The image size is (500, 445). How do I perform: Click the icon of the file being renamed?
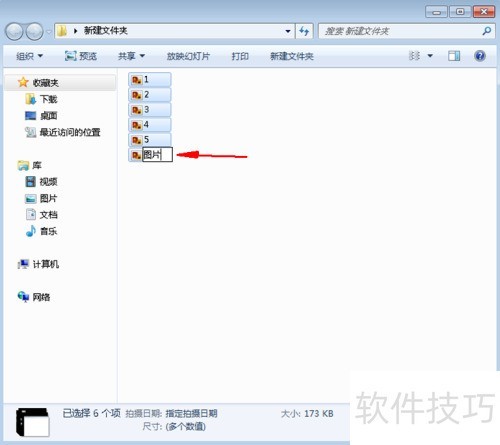coord(136,155)
